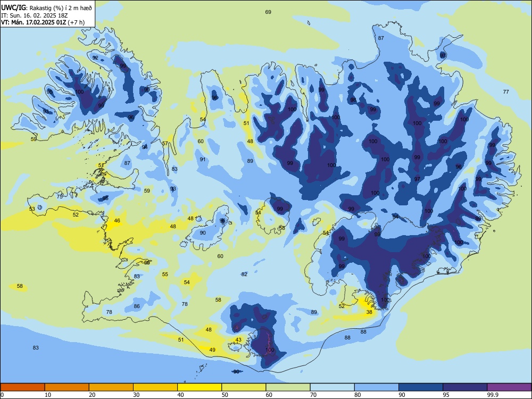Click the humidity value 57 near the northwest fjord
Screen dimensions: 532x399
point(165,144)
